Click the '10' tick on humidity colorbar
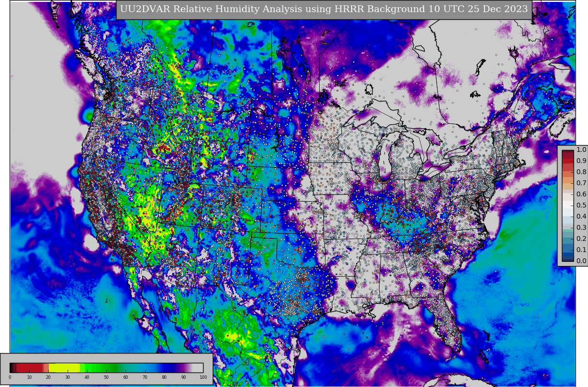This screenshot has width=588, height=387. (29, 377)
